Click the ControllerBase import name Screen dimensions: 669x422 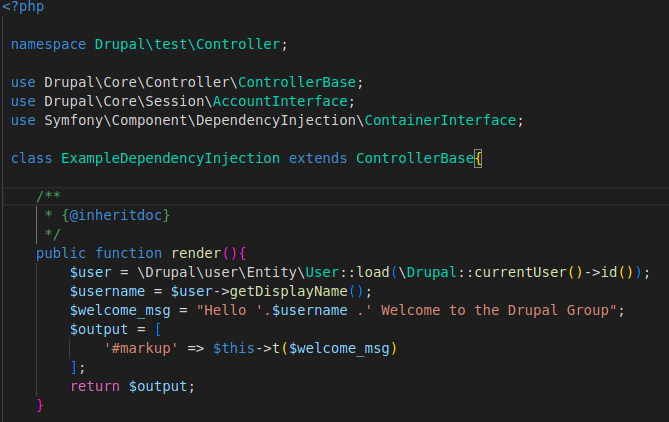pos(297,82)
